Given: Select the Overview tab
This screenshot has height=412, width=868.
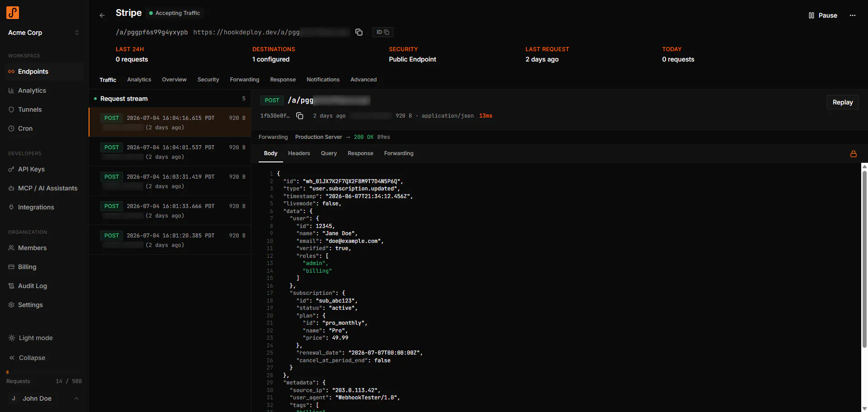Looking at the screenshot, I should [174, 80].
